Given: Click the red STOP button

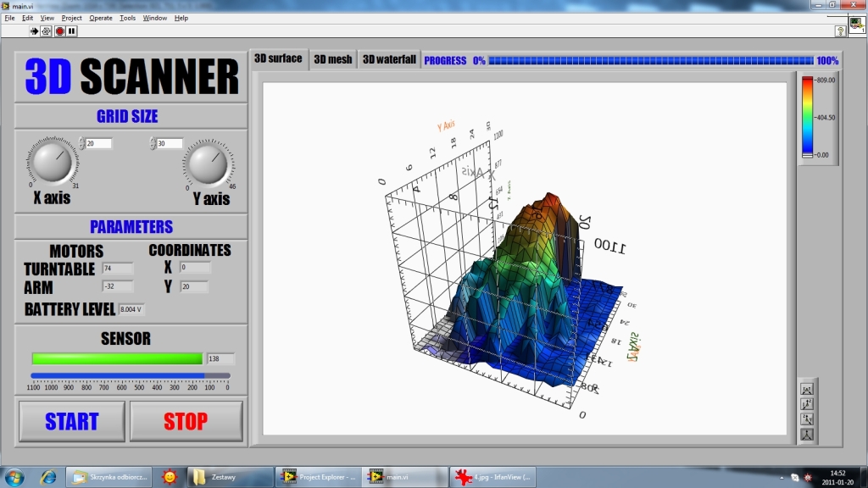Looking at the screenshot, I should pyautogui.click(x=186, y=422).
